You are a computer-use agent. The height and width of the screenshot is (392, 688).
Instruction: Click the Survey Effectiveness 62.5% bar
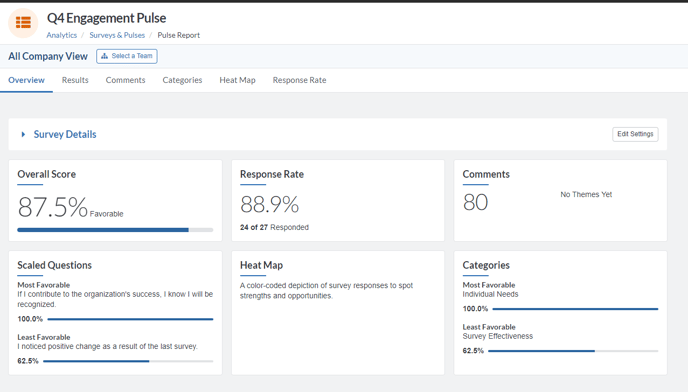[x=573, y=351]
